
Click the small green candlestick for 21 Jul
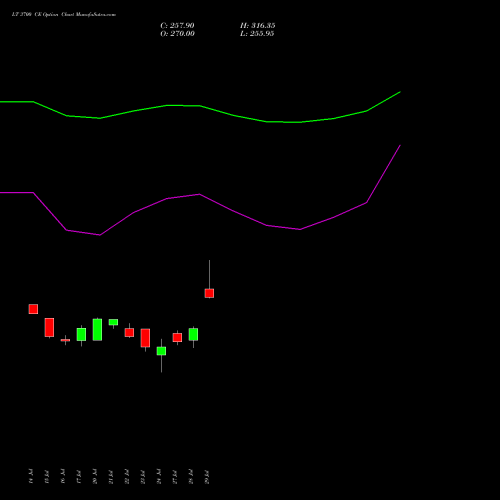(x=113, y=322)
